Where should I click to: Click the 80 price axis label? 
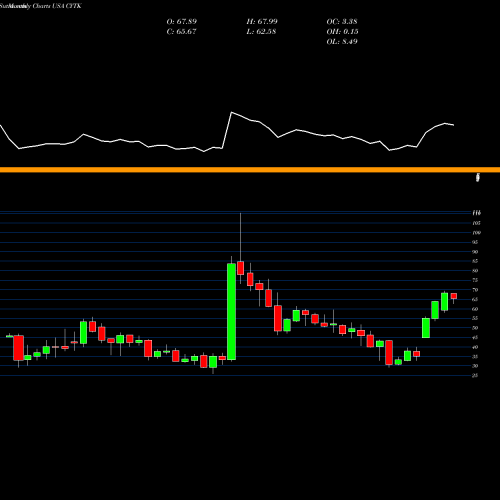pyautogui.click(x=475, y=271)
